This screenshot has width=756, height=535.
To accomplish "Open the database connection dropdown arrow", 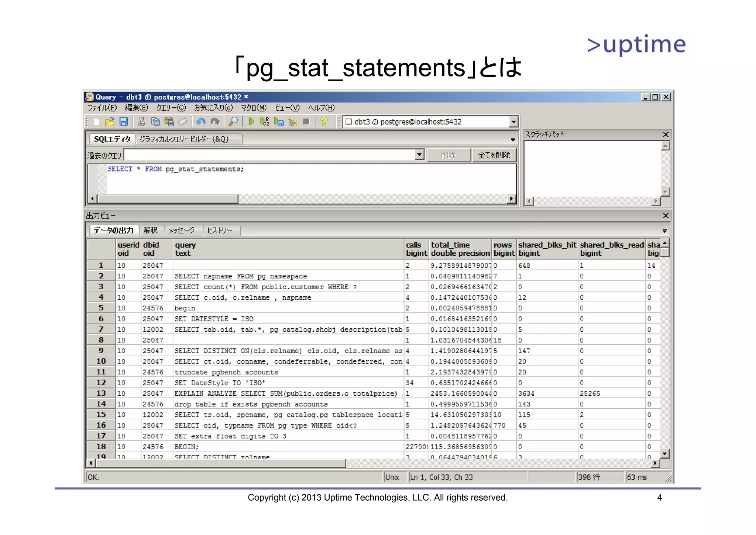I will [x=513, y=122].
